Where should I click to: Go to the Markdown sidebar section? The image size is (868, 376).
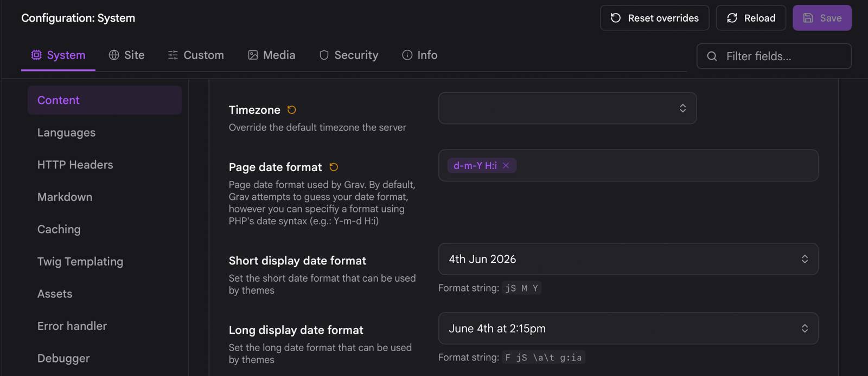[105, 197]
